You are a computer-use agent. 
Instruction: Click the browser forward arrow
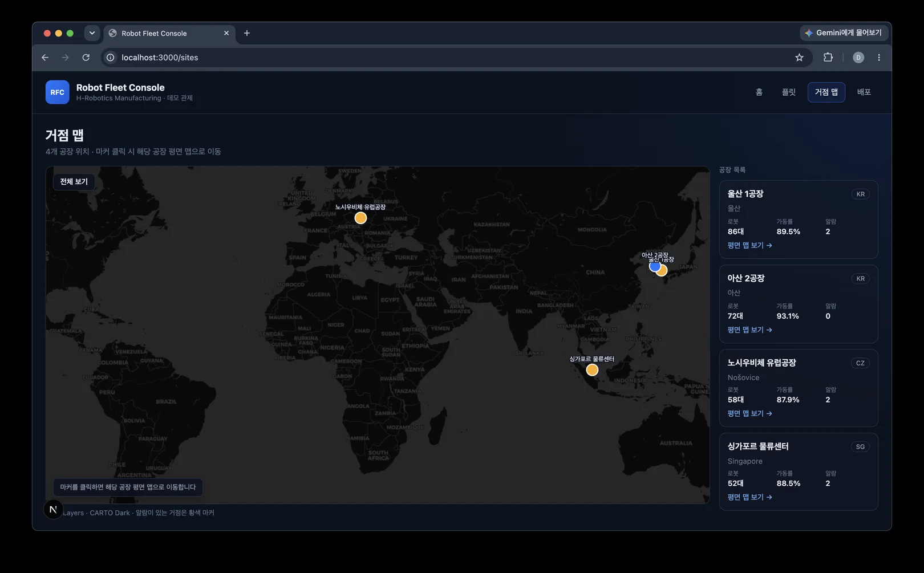coord(65,58)
